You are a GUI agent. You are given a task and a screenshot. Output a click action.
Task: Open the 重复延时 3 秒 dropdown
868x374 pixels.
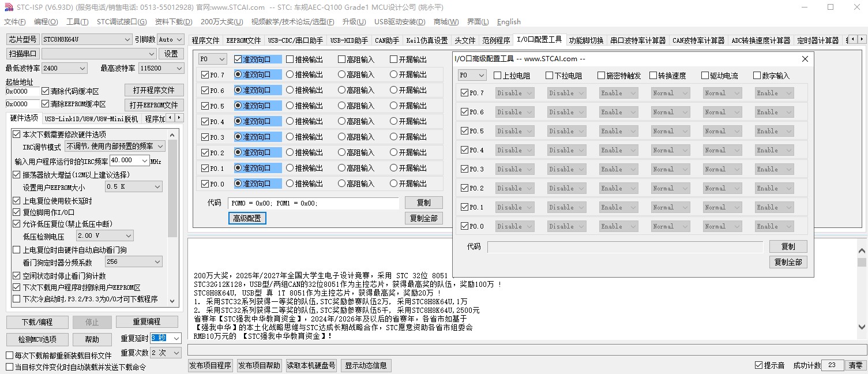click(x=166, y=338)
